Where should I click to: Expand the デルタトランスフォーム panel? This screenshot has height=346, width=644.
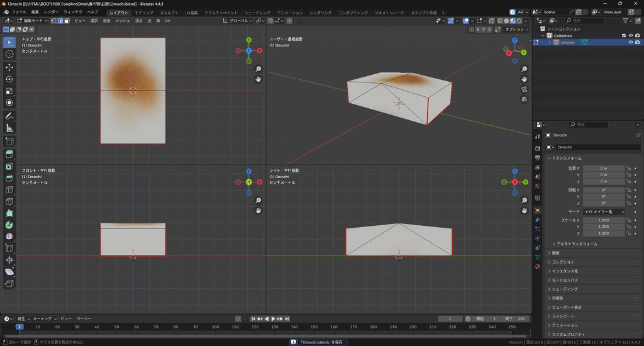tap(577, 243)
